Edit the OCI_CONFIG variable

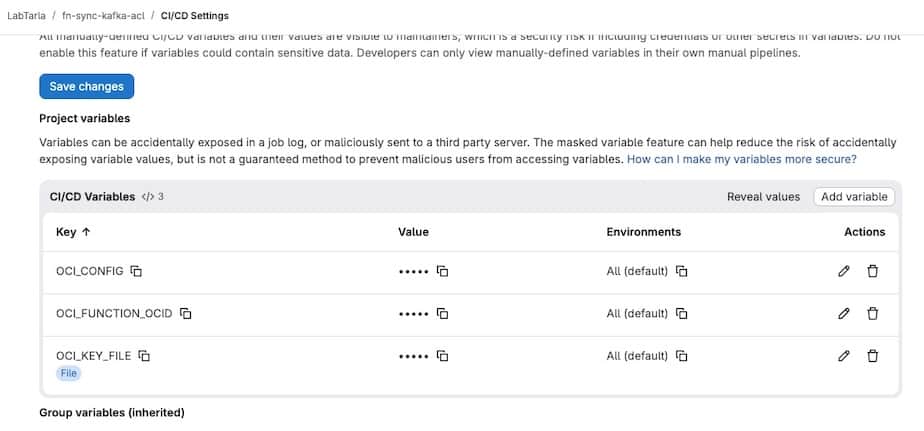tap(844, 271)
